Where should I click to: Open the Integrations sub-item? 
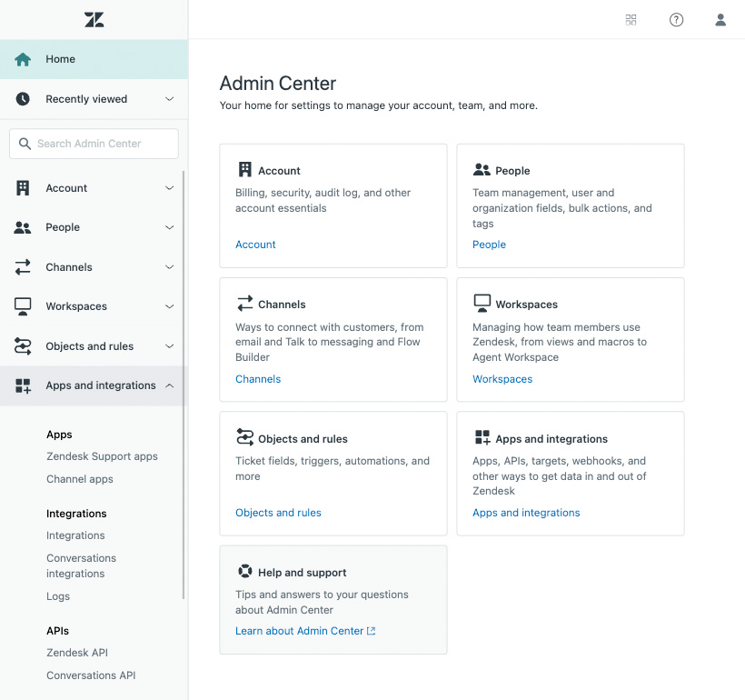pos(75,535)
